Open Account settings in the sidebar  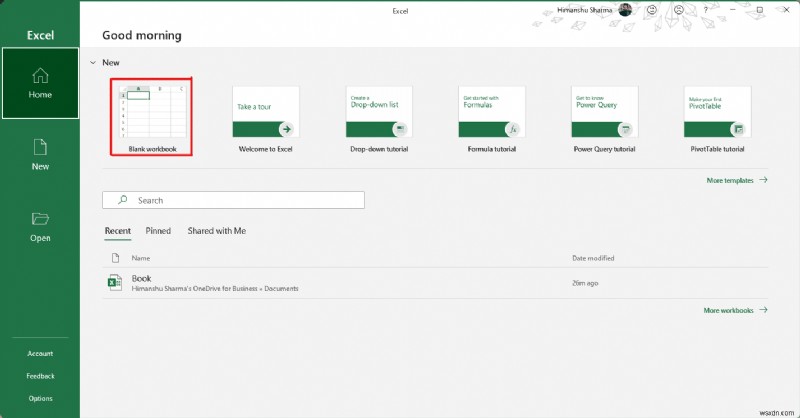(x=40, y=354)
